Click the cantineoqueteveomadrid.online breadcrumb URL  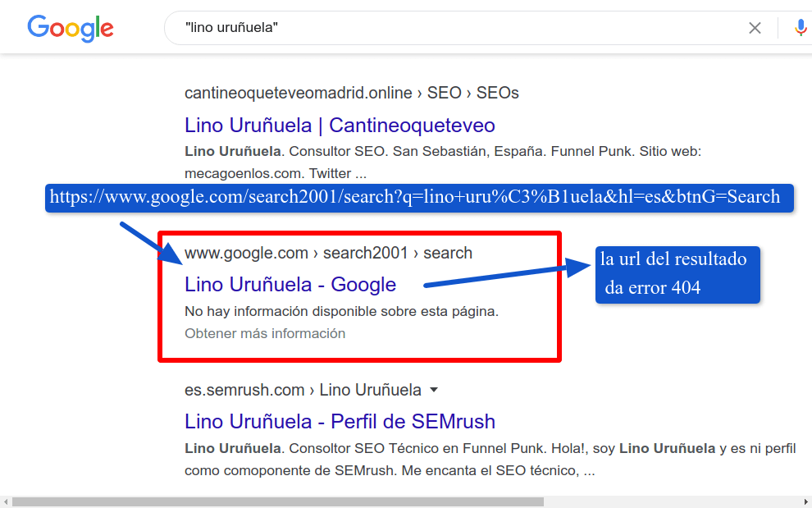[x=352, y=93]
